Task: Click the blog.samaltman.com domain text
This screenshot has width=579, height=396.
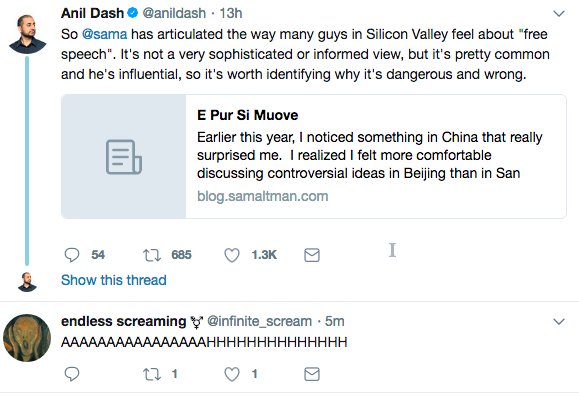Action: [263, 196]
